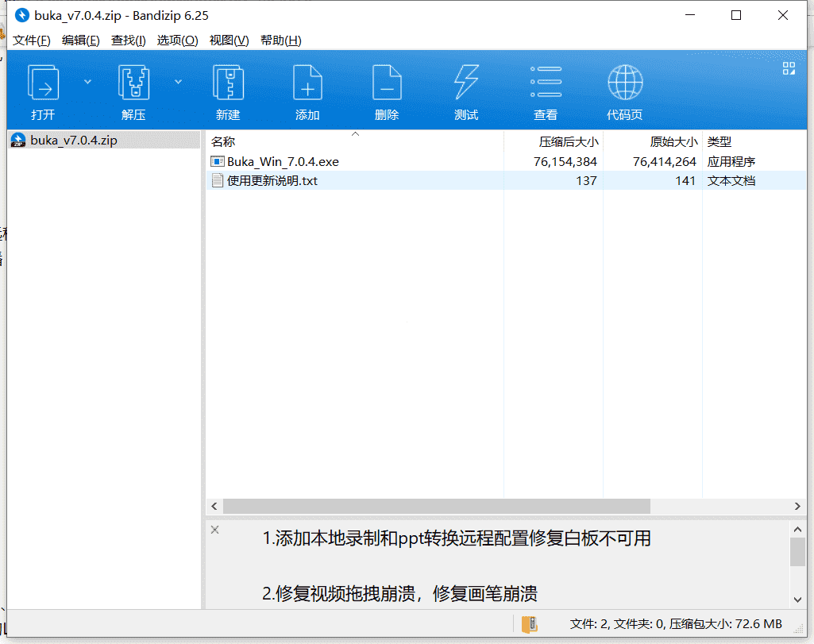The height and width of the screenshot is (644, 814).
Task: Open the 文件(F) menu
Action: coord(32,40)
